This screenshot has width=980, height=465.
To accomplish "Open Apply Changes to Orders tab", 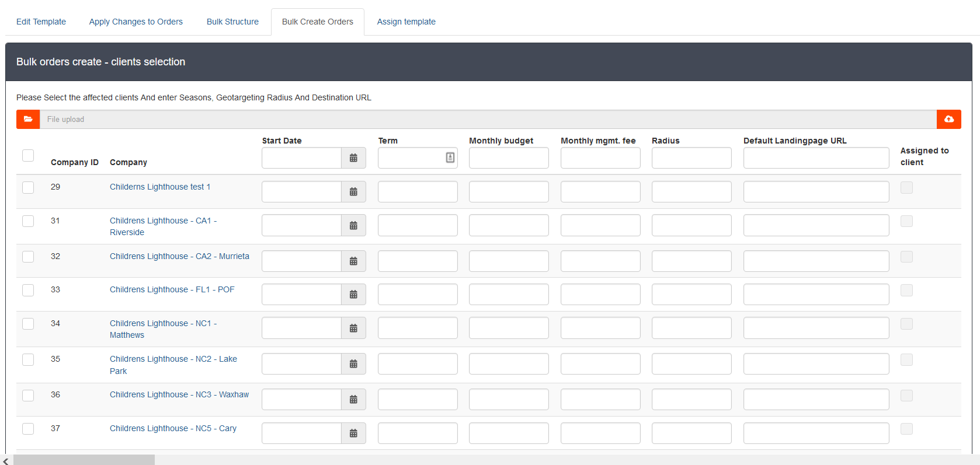I will [x=136, y=22].
